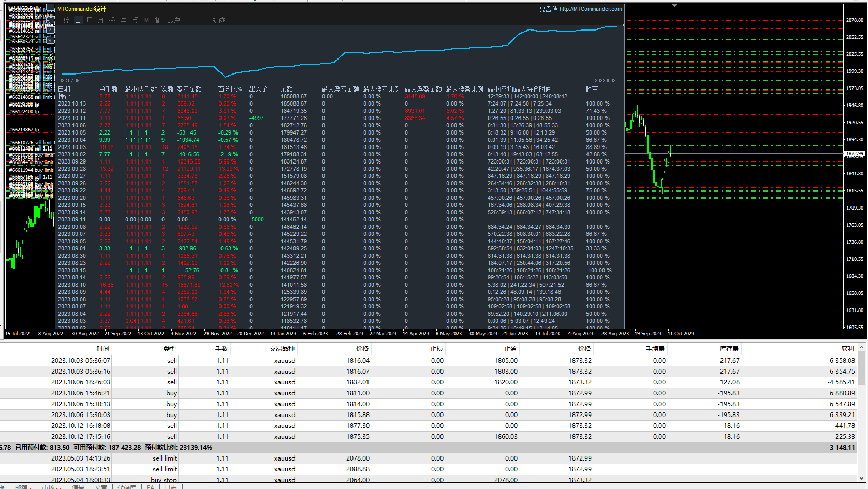
Task: Open the 备 notes view
Action: [158, 20]
